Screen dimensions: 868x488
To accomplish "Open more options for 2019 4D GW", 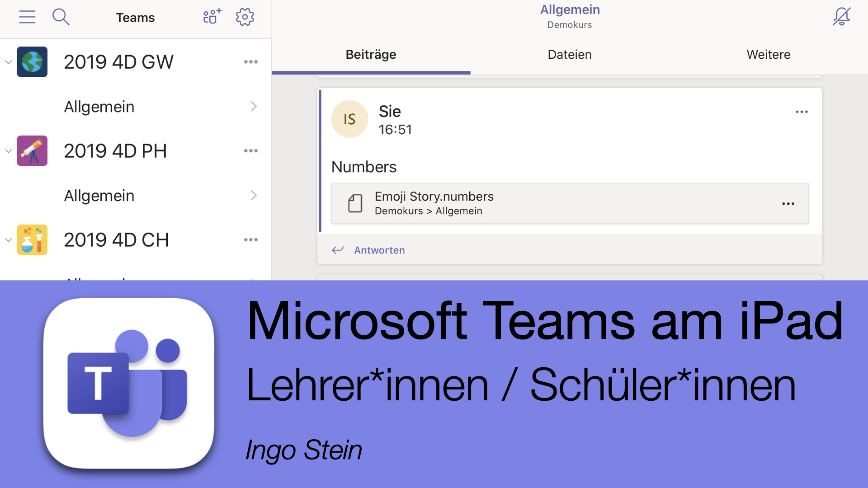I will 251,62.
